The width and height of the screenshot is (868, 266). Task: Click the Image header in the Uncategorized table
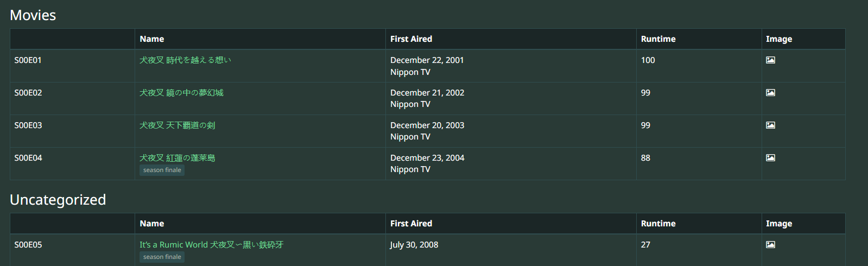[778, 224]
